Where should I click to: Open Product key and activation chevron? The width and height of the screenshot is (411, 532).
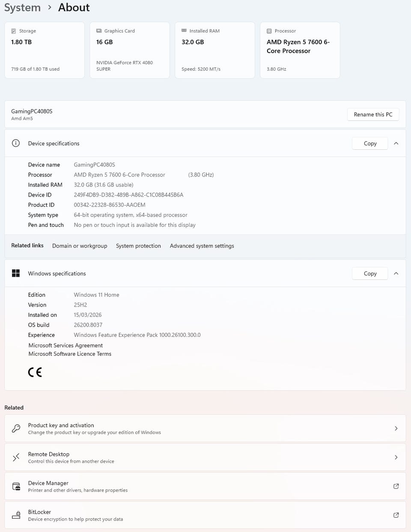[396, 428]
